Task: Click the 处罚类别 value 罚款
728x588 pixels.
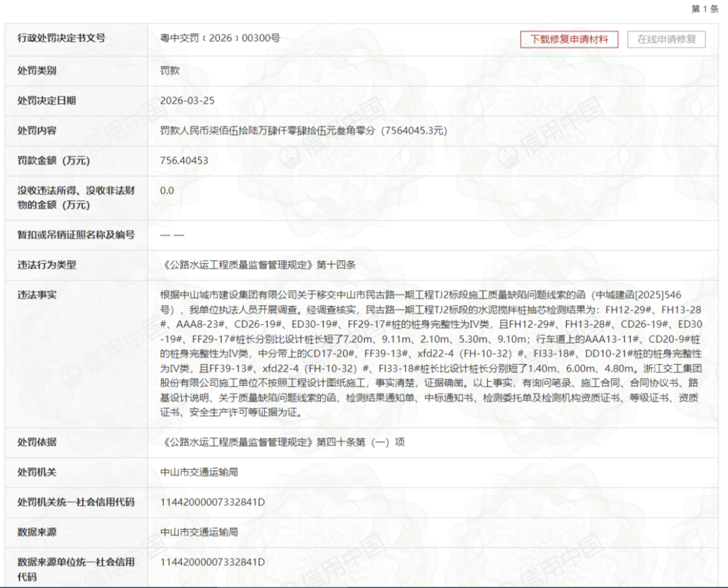Action: (x=170, y=70)
